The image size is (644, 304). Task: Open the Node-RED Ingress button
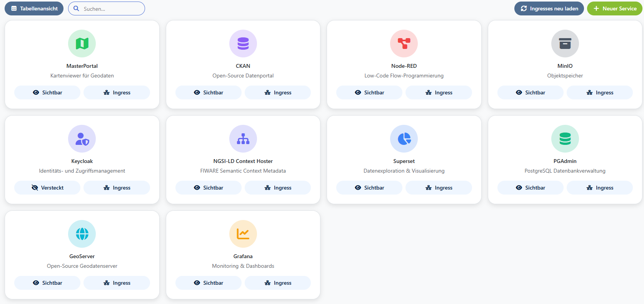pyautogui.click(x=439, y=92)
